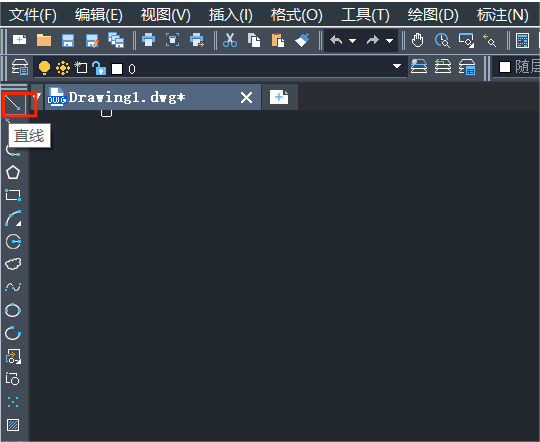Toggle layer freeze sun icon
Image resolution: width=540 pixels, height=442 pixels.
pyautogui.click(x=63, y=68)
